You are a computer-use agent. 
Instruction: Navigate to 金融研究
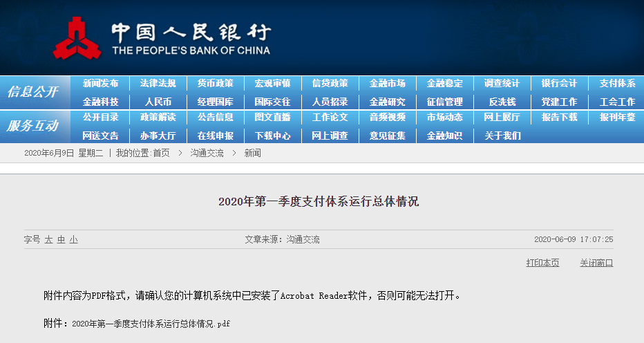[388, 102]
